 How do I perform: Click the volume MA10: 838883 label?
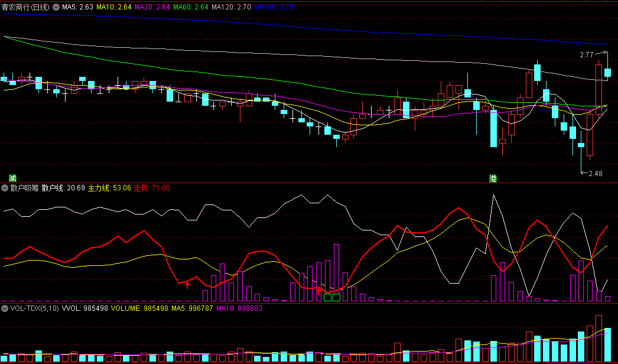point(239,308)
